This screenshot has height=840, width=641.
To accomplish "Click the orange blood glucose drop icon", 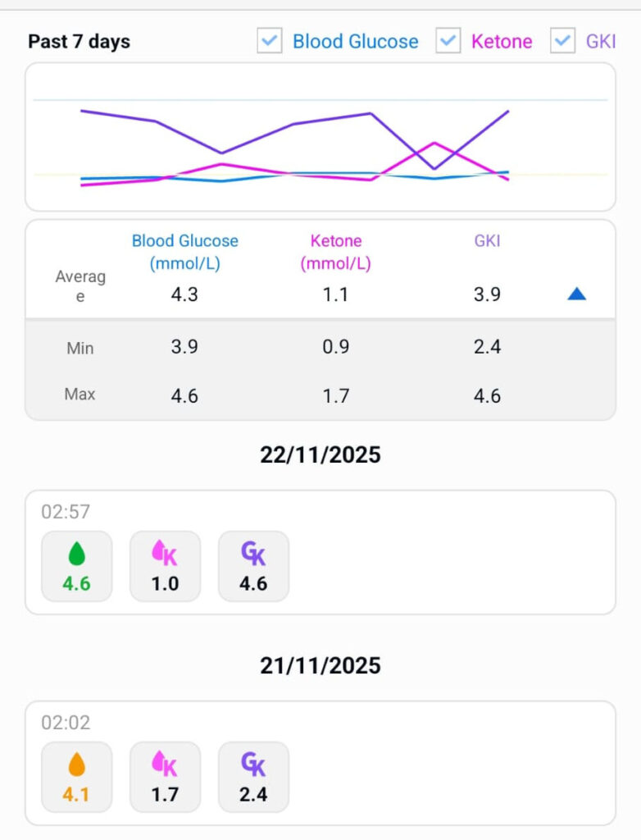I will coord(76,766).
